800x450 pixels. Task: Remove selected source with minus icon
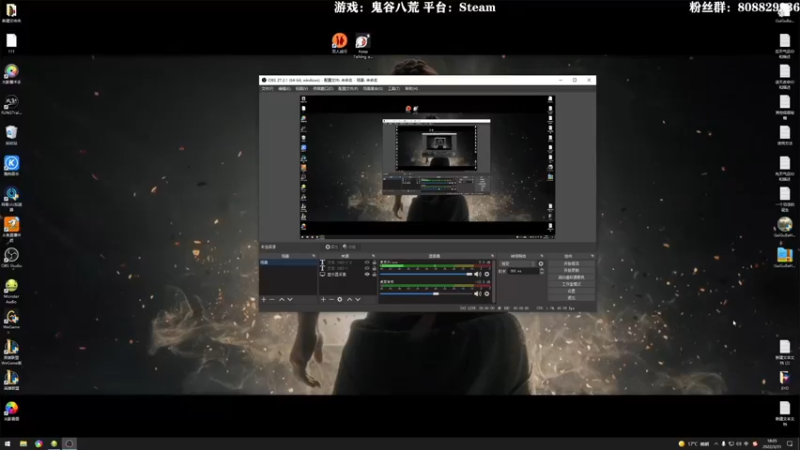331,299
